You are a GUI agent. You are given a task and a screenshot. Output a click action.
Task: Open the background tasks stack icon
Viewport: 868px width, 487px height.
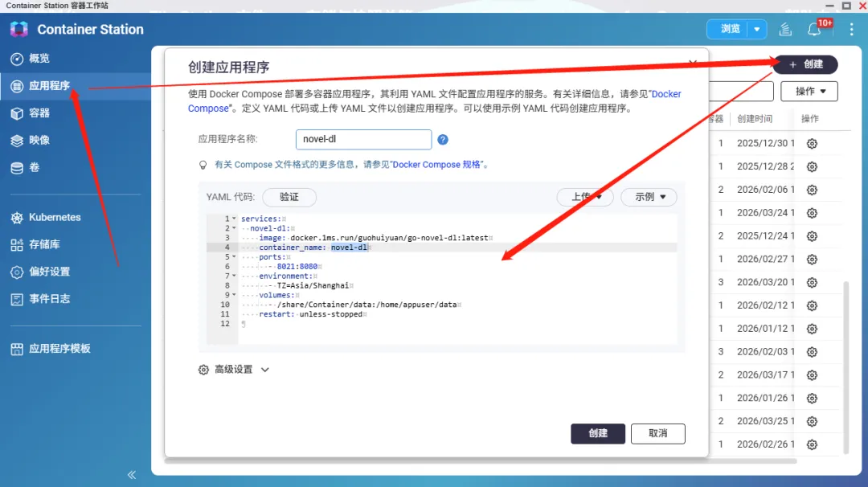point(785,29)
